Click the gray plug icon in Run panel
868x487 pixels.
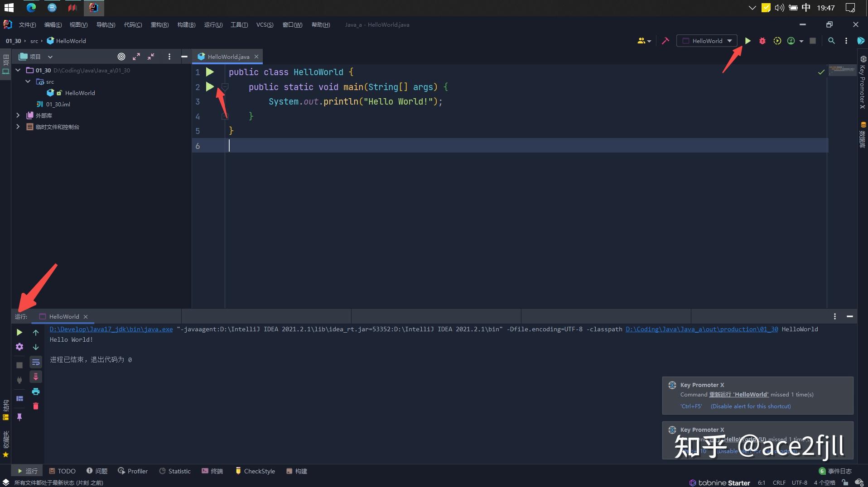coord(19,380)
